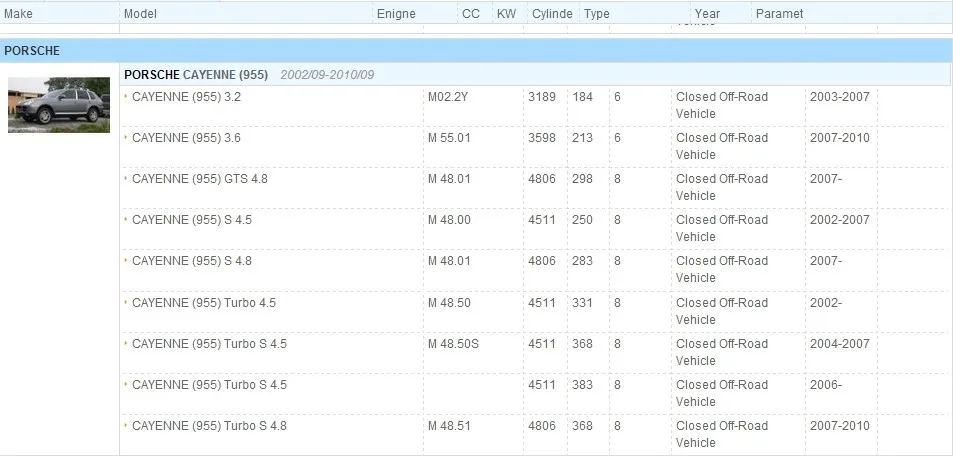Select engine code M 55.01
The width and height of the screenshot is (953, 456).
(449, 138)
